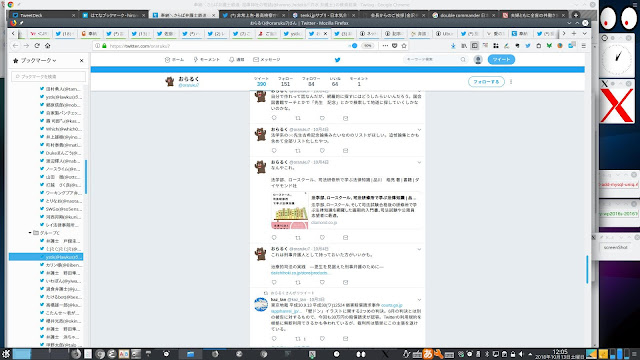Retweet the なんやこれ tweet

298,238
